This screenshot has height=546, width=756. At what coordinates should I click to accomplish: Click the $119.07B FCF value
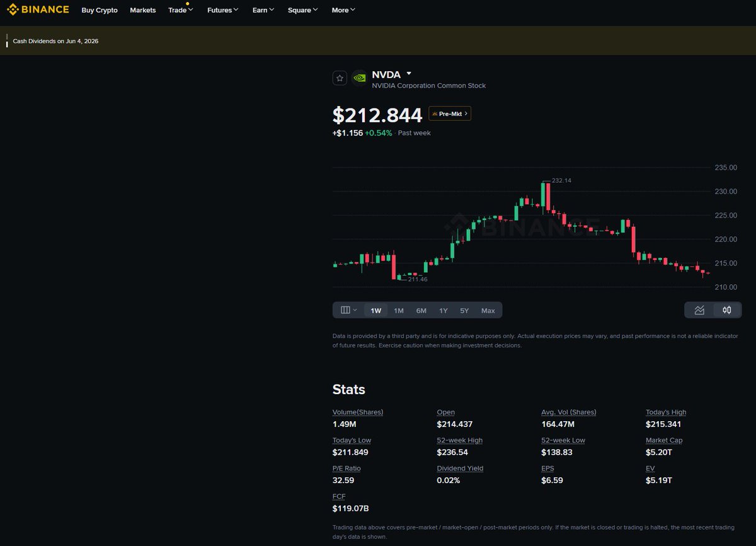(x=351, y=508)
